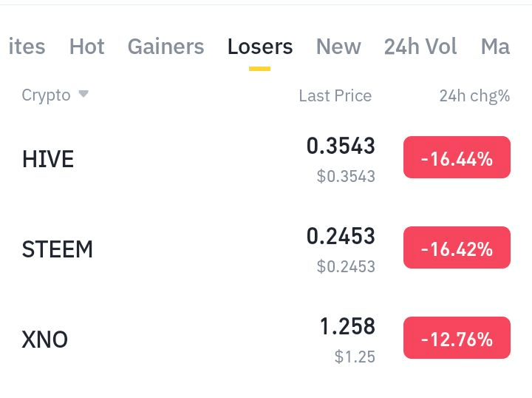Open the 24h Vol tab
The width and height of the screenshot is (532, 398).
(x=420, y=47)
